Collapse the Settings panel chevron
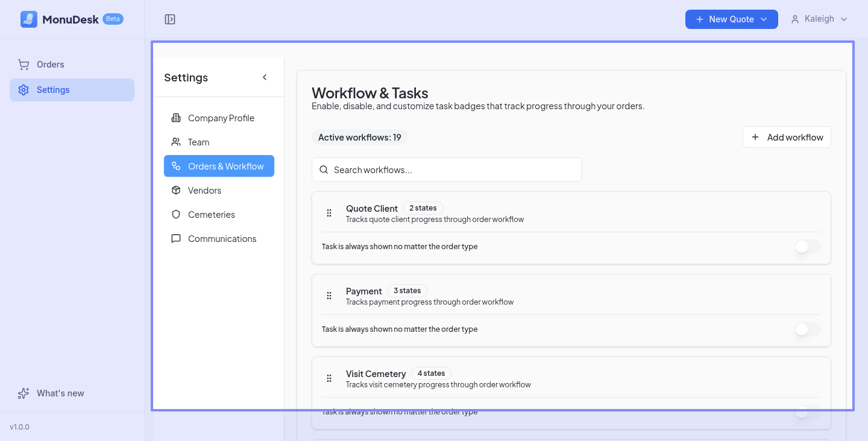The image size is (868, 441). coord(265,77)
